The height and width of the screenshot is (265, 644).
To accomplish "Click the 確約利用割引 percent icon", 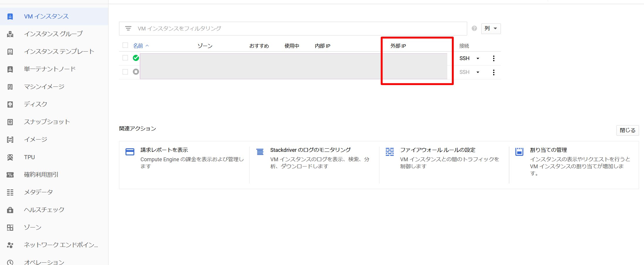I will (x=10, y=175).
